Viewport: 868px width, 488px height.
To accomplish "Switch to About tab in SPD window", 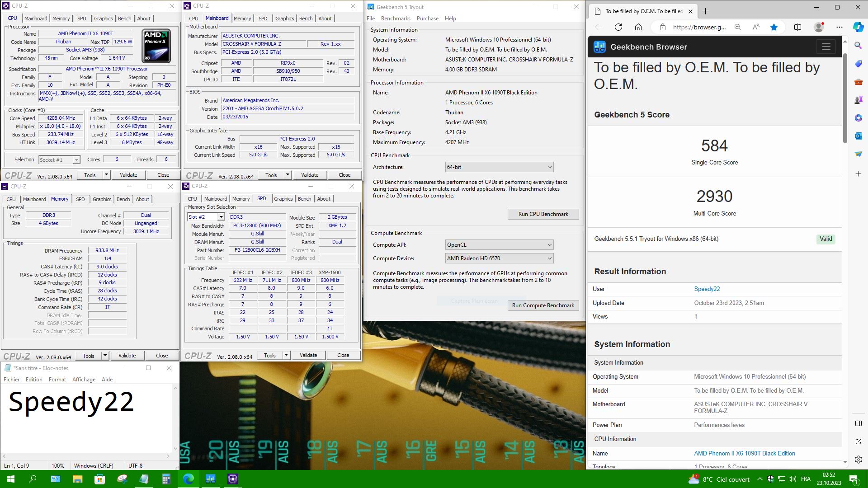I will point(323,199).
